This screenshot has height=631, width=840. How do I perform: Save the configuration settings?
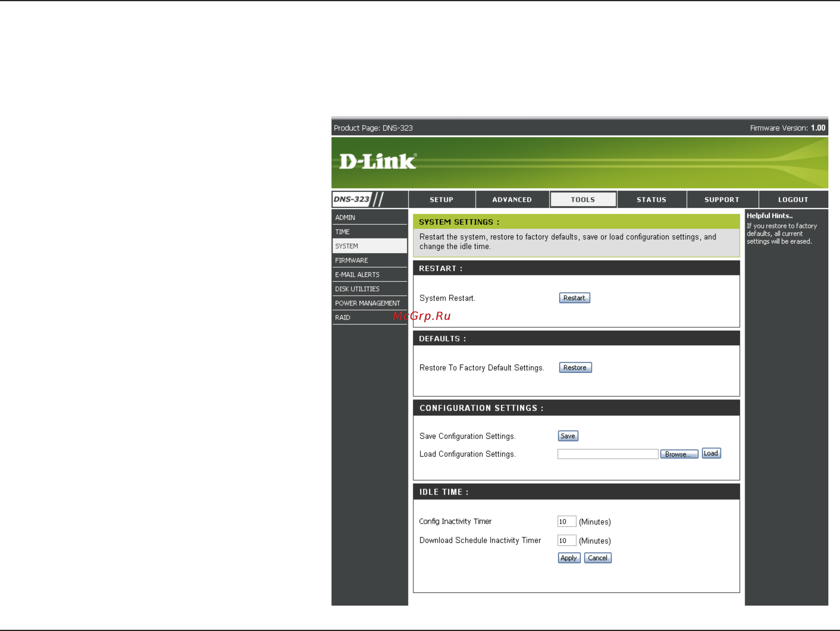tap(568, 436)
